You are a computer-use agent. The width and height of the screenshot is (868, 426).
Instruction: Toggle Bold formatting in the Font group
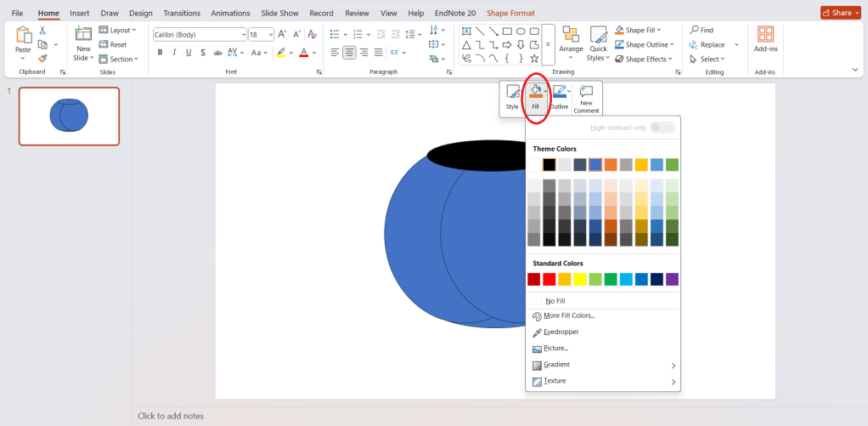[160, 53]
